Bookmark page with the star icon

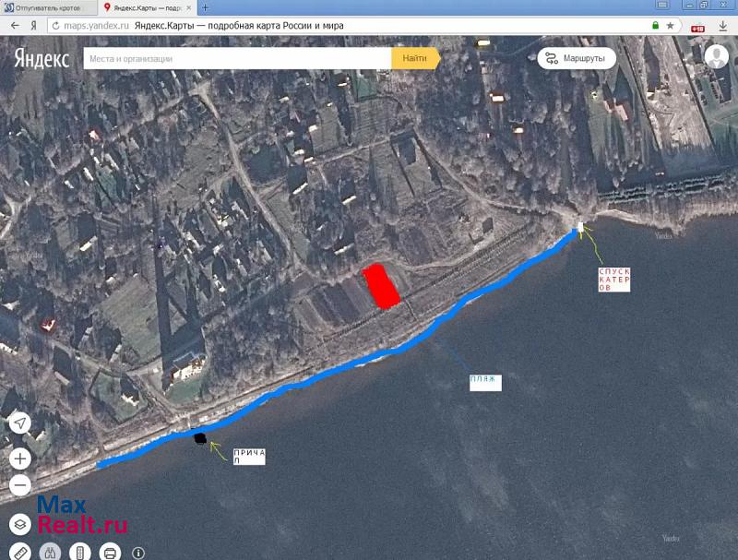point(671,26)
